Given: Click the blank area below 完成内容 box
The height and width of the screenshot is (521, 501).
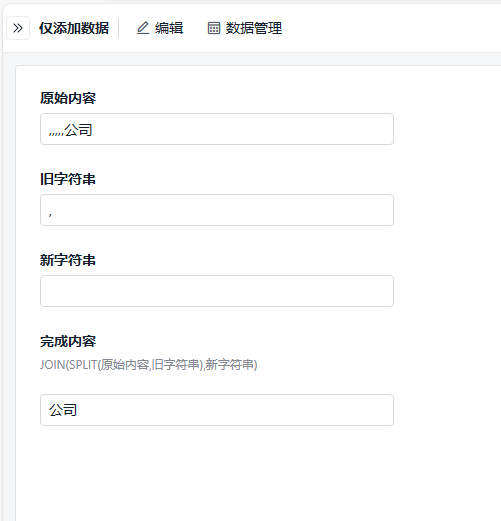Looking at the screenshot, I should click(x=217, y=473).
